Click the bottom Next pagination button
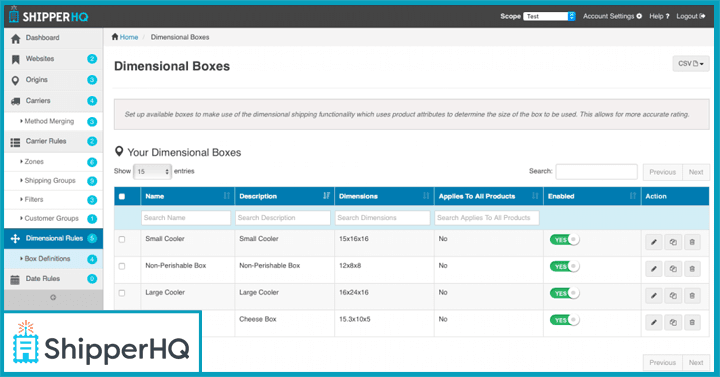 [x=696, y=363]
